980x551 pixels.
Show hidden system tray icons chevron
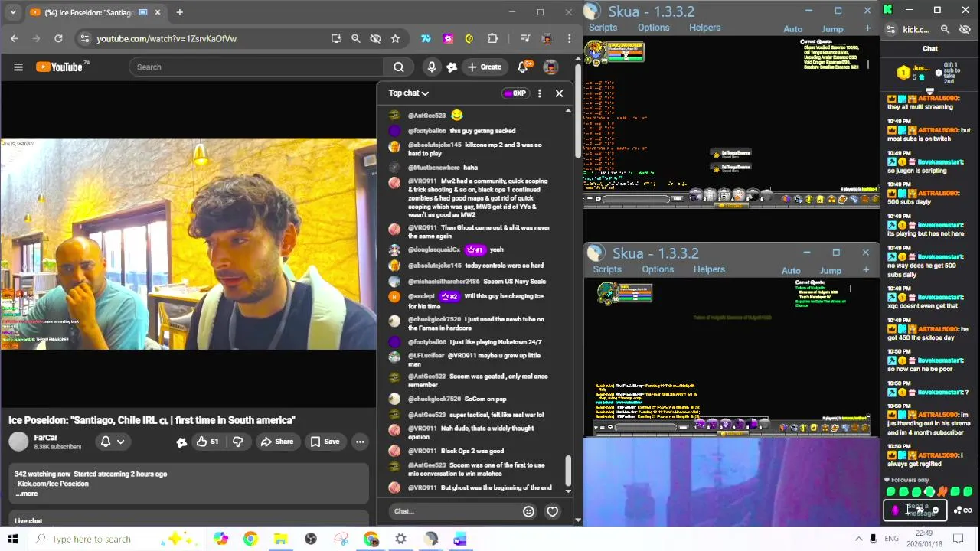(x=858, y=539)
